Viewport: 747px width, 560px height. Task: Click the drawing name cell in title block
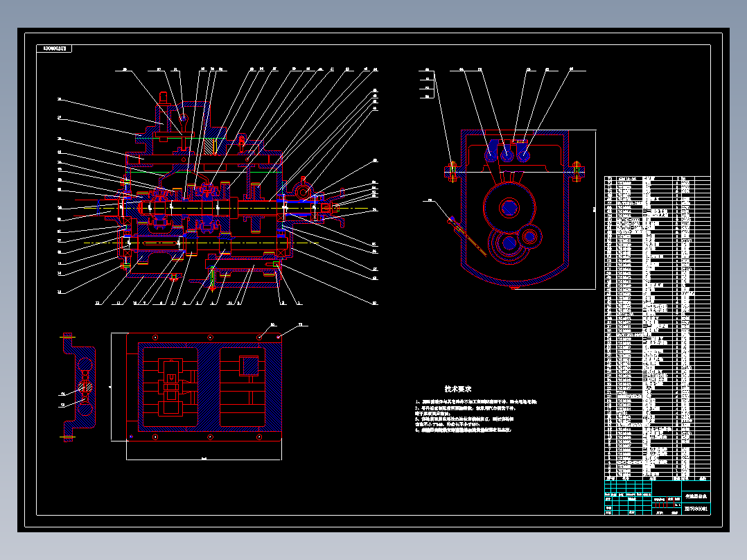696,497
